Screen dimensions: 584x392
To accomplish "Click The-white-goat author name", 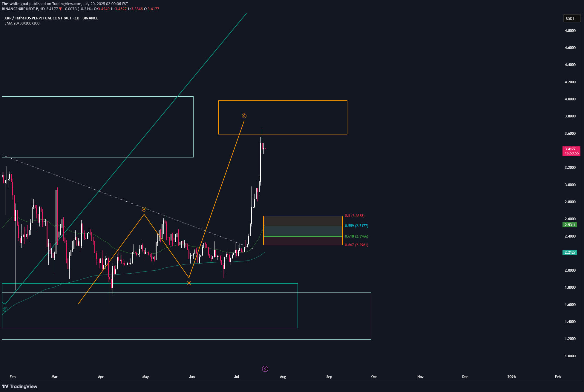I will (x=15, y=4).
